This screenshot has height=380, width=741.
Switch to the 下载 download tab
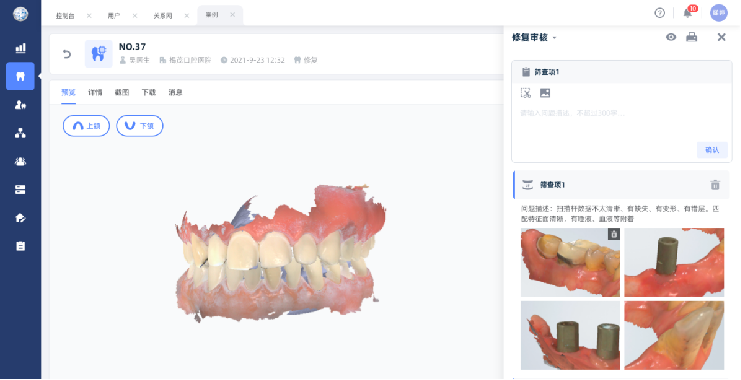[x=148, y=93]
